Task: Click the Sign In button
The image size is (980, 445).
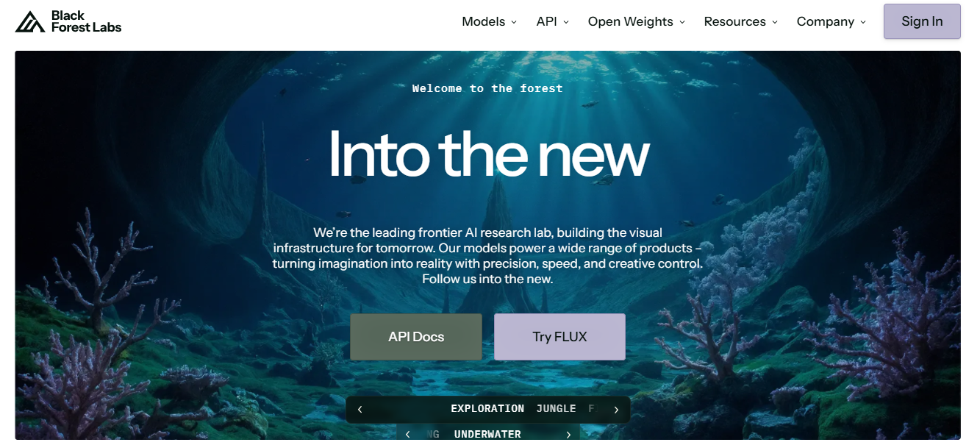Action: [x=922, y=21]
